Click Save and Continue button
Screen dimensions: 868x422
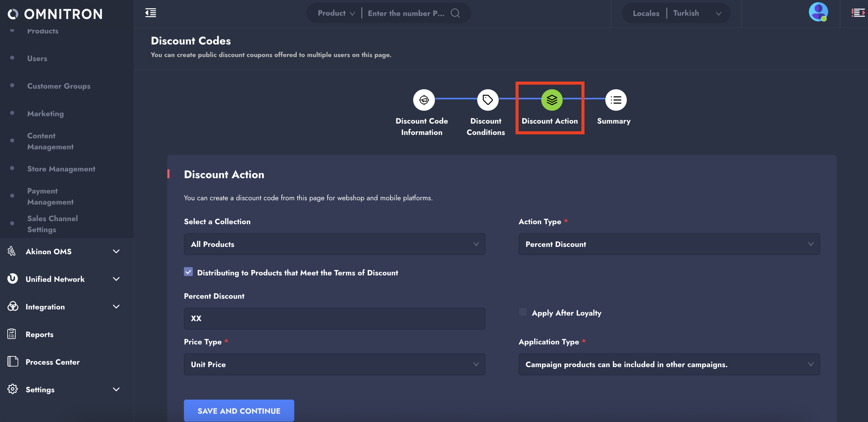[238, 411]
